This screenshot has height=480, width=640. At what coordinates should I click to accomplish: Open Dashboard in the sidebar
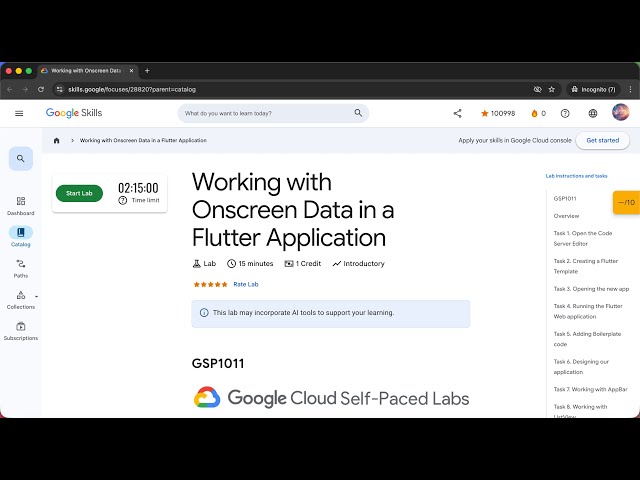click(21, 206)
